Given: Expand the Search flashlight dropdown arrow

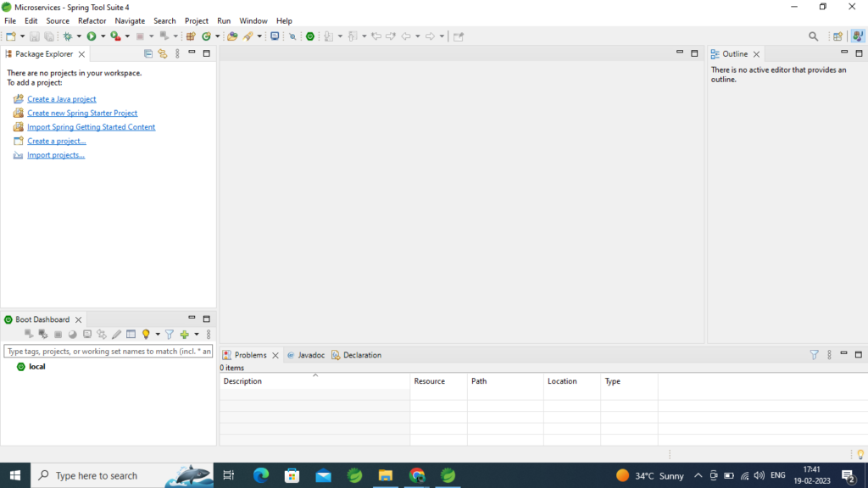Looking at the screenshot, I should (259, 36).
